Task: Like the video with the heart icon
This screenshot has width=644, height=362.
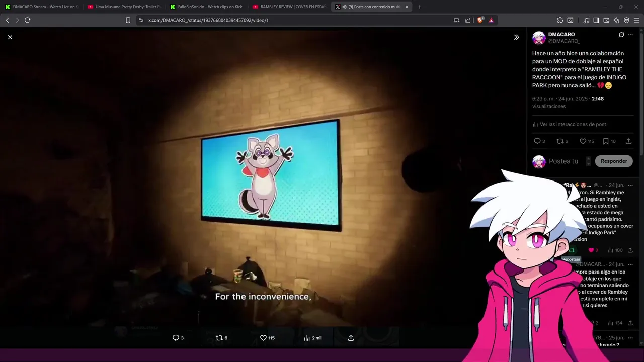Action: pos(263,338)
